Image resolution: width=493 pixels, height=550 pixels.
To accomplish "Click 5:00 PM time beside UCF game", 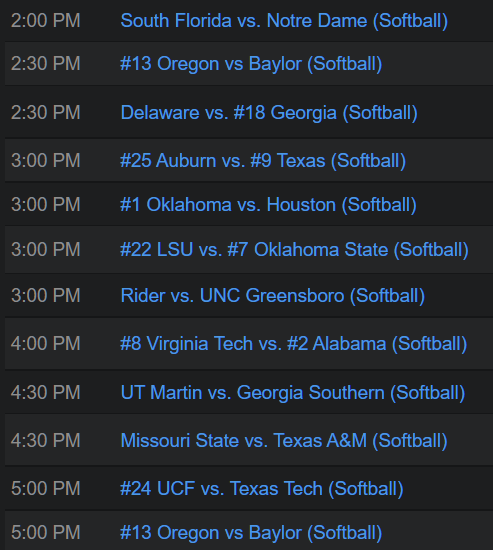I will (46, 489).
